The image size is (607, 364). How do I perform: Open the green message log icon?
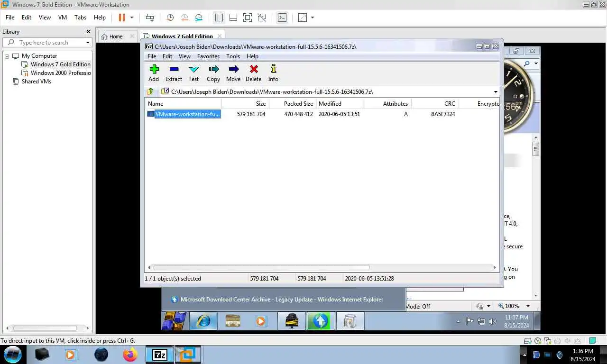click(592, 341)
